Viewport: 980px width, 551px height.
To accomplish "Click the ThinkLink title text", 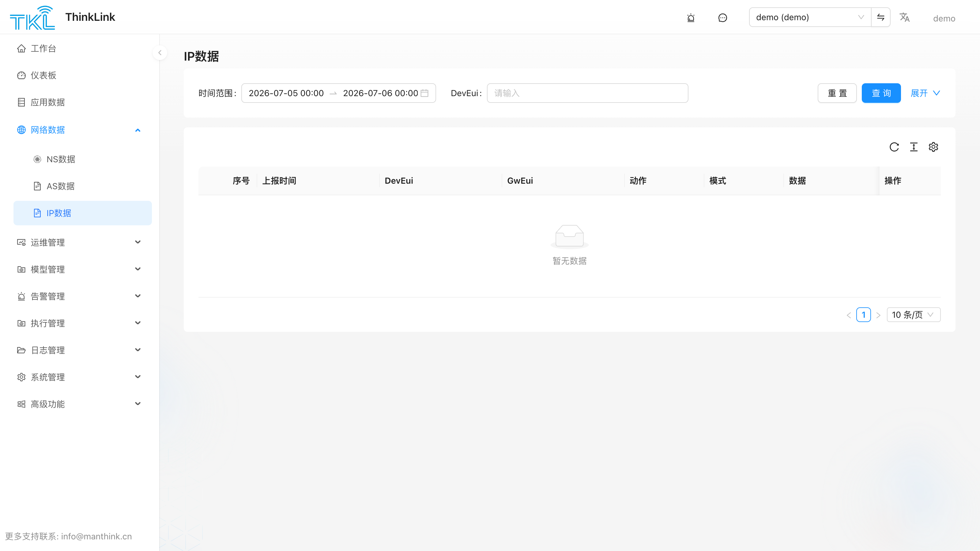I will point(90,17).
